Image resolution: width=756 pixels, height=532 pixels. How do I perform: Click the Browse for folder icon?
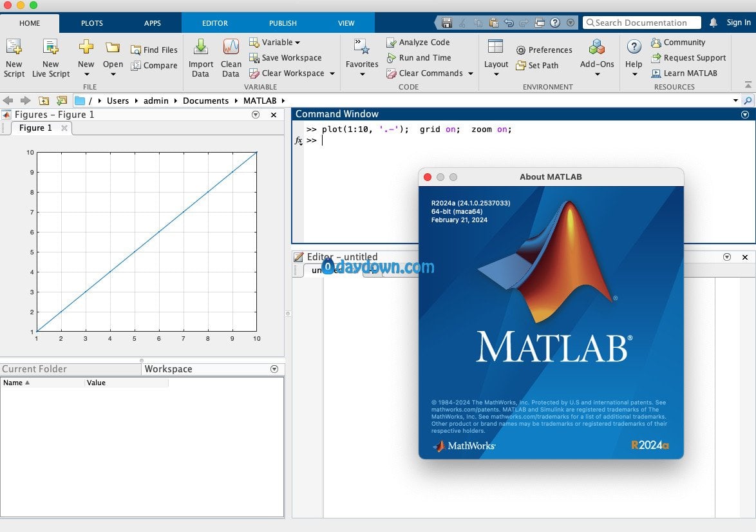point(62,100)
